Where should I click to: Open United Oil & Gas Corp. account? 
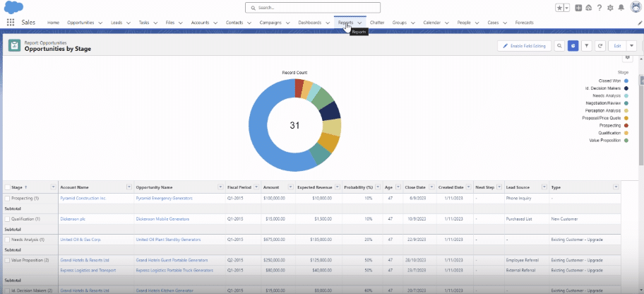coord(80,240)
